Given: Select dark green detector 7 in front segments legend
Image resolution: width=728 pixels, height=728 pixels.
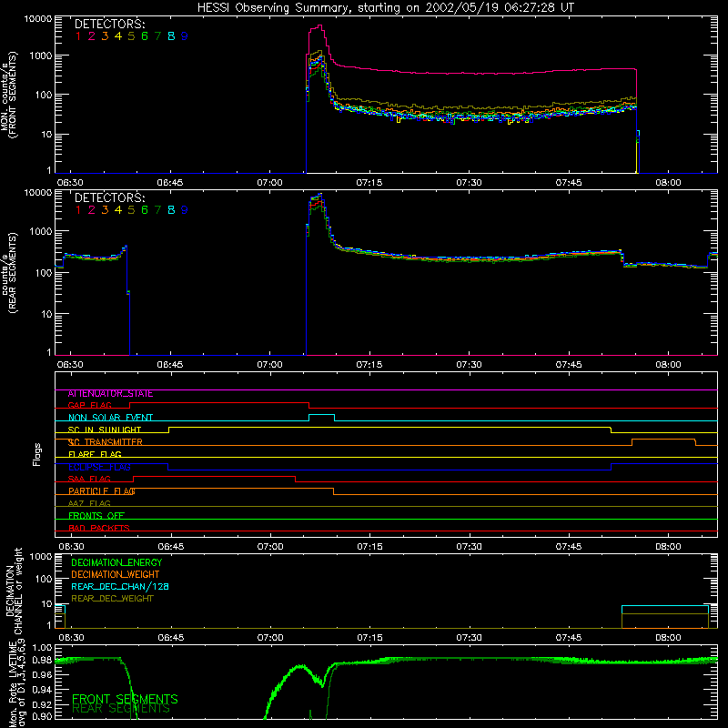Looking at the screenshot, I should [157, 35].
